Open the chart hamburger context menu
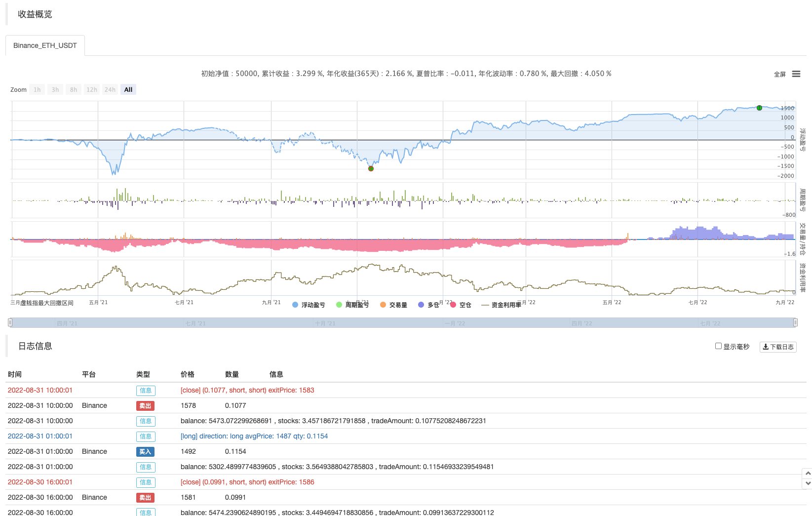Image resolution: width=812 pixels, height=516 pixels. [796, 74]
